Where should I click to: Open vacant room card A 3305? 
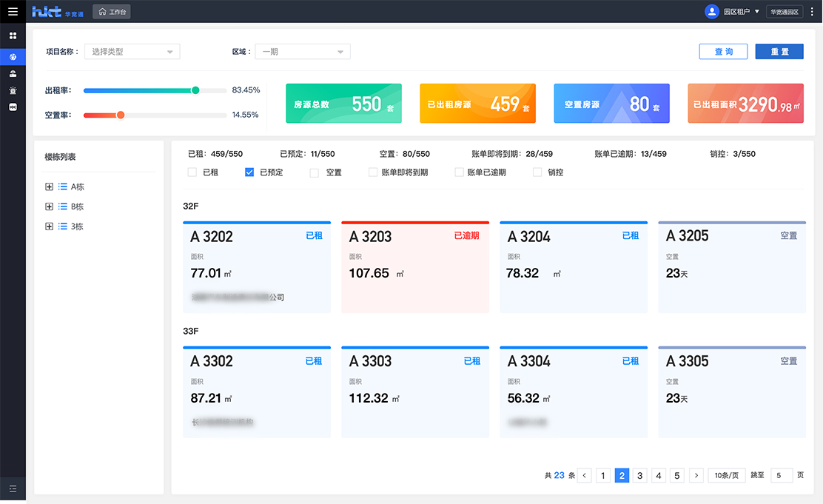(x=732, y=392)
